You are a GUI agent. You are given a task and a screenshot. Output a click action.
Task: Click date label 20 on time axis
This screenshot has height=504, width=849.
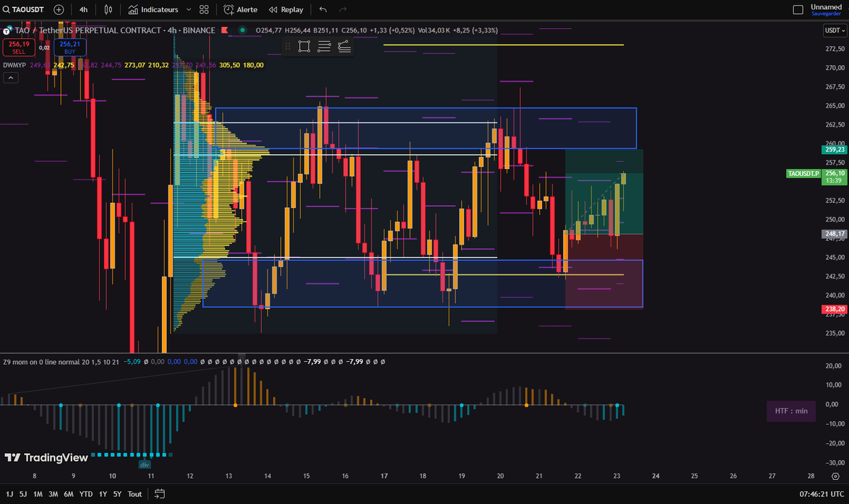[x=500, y=475]
